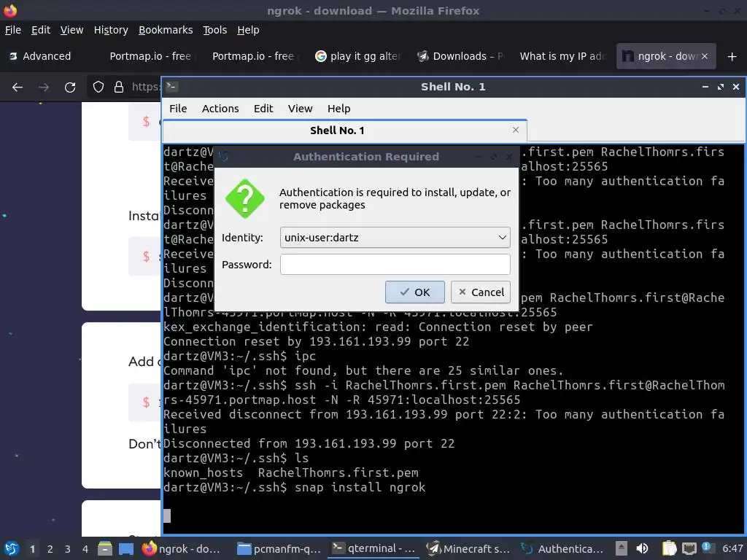
Task: Switch to the pcmanfm-qt taskbar entry
Action: tap(279, 548)
